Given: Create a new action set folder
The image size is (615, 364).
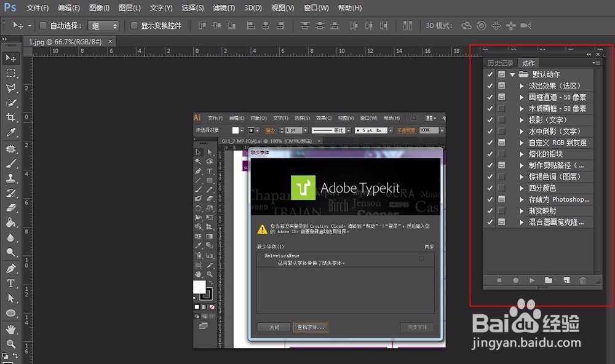Looking at the screenshot, I should coord(549,280).
